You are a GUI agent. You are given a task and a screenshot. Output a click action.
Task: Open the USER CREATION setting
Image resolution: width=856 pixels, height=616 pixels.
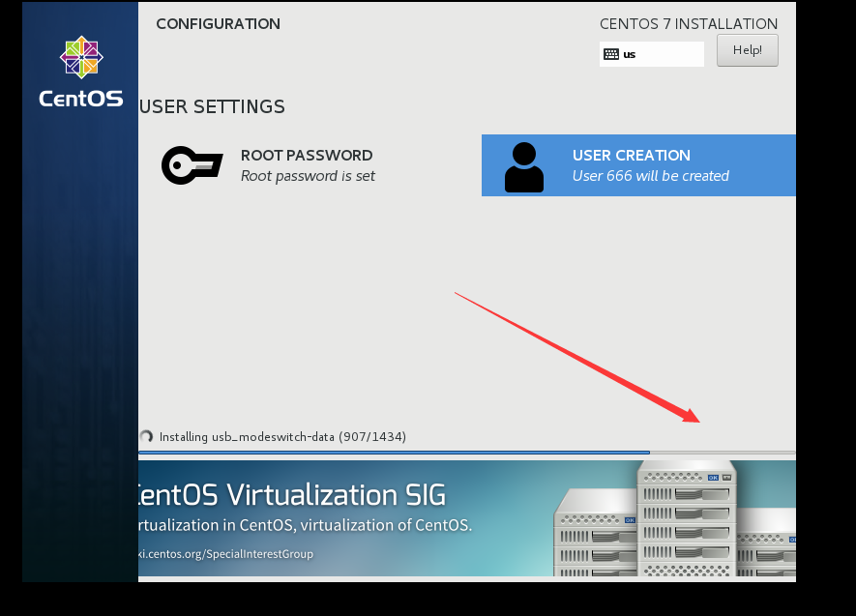638,165
